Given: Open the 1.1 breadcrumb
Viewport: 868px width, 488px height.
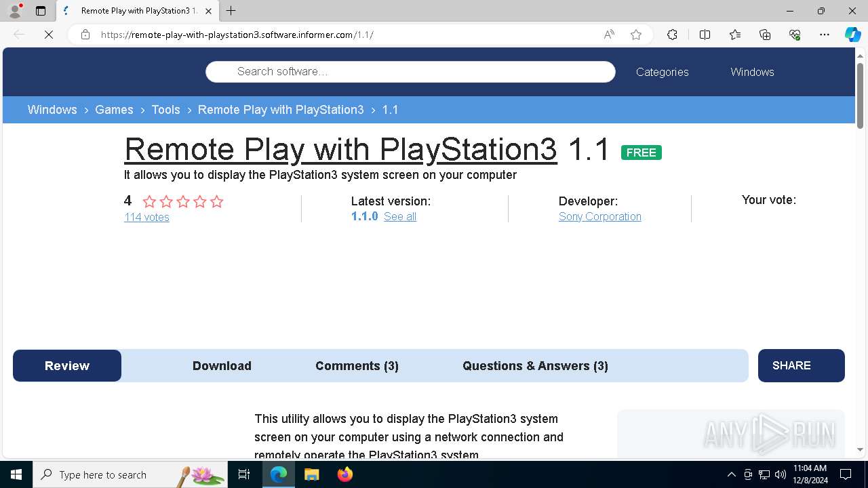Looking at the screenshot, I should (390, 110).
